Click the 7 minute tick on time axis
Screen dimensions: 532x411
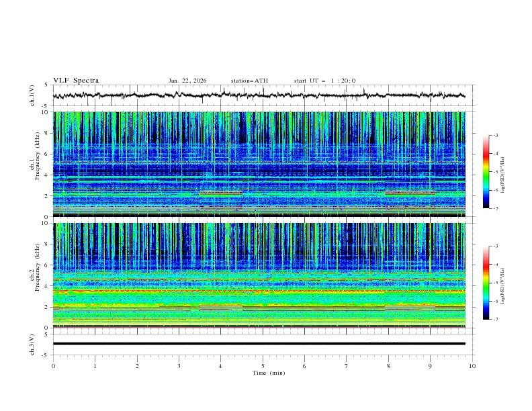pos(347,365)
